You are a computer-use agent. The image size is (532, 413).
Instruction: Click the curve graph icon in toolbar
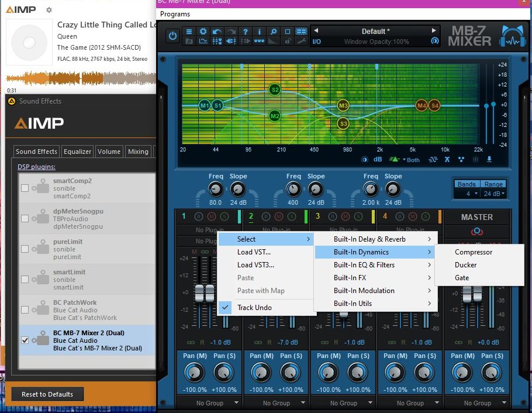203,41
